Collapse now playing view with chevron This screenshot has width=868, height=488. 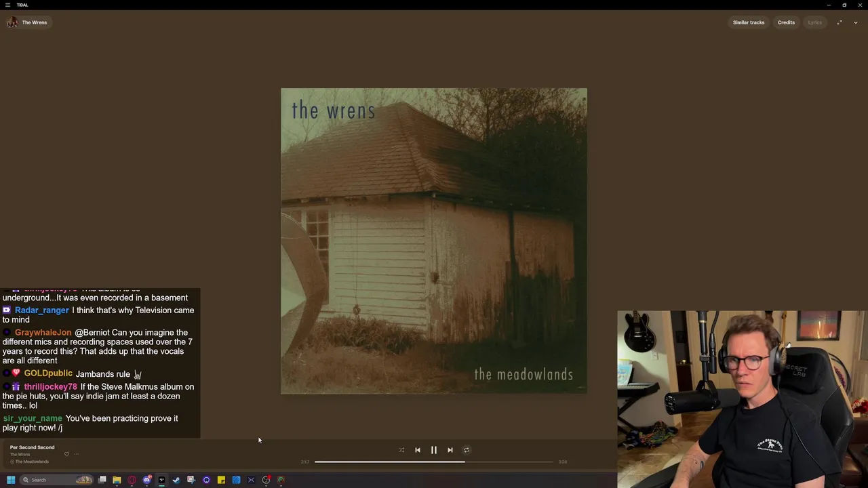856,22
